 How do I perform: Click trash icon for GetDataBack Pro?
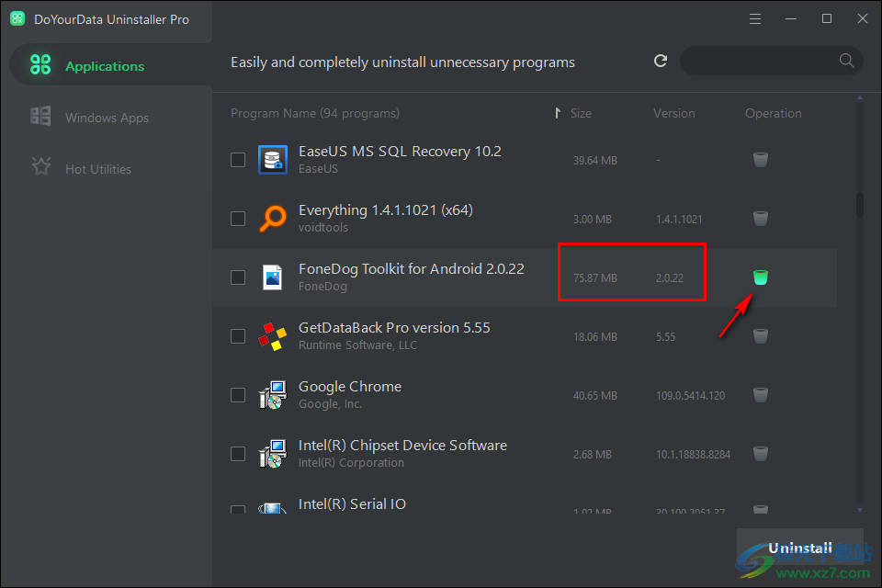point(761,336)
